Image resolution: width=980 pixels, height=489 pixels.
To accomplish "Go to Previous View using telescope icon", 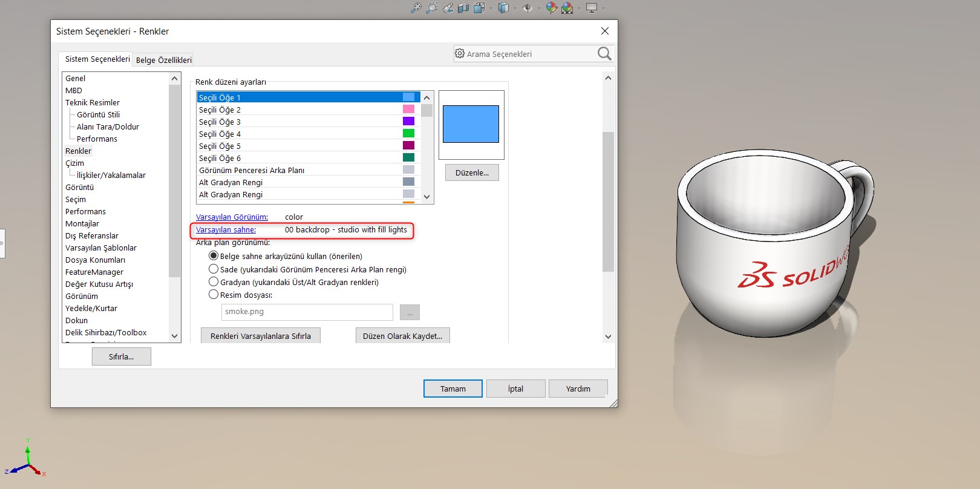I will pos(448,8).
